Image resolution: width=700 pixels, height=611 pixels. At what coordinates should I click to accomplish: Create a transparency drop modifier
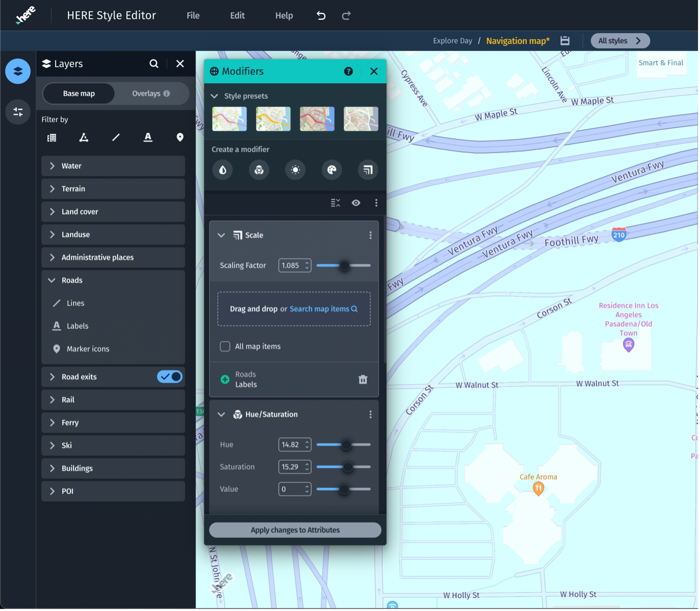[x=223, y=170]
